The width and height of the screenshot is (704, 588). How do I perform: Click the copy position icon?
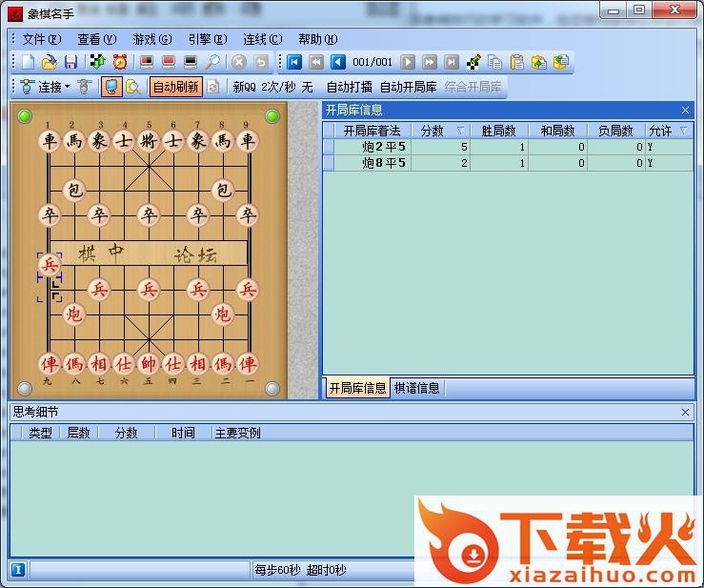[494, 62]
